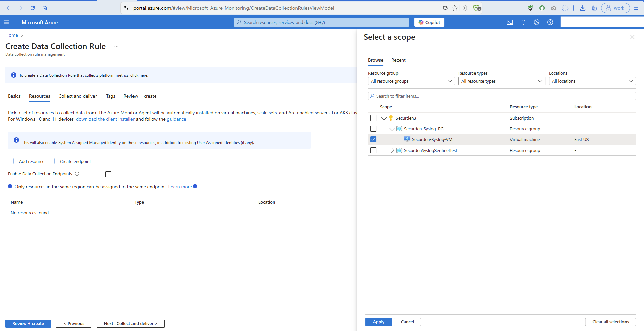Enable Data Collection Endpoints checkbox
The image size is (644, 331).
click(x=108, y=174)
